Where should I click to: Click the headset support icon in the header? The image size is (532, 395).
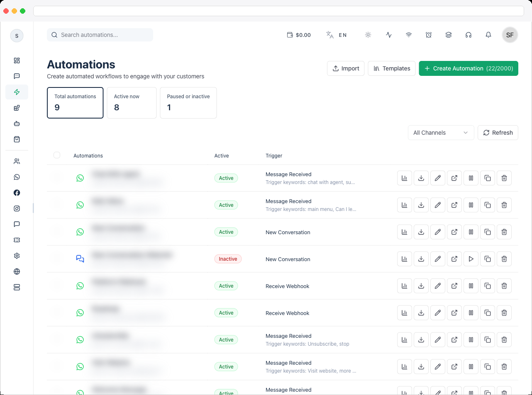(x=469, y=35)
